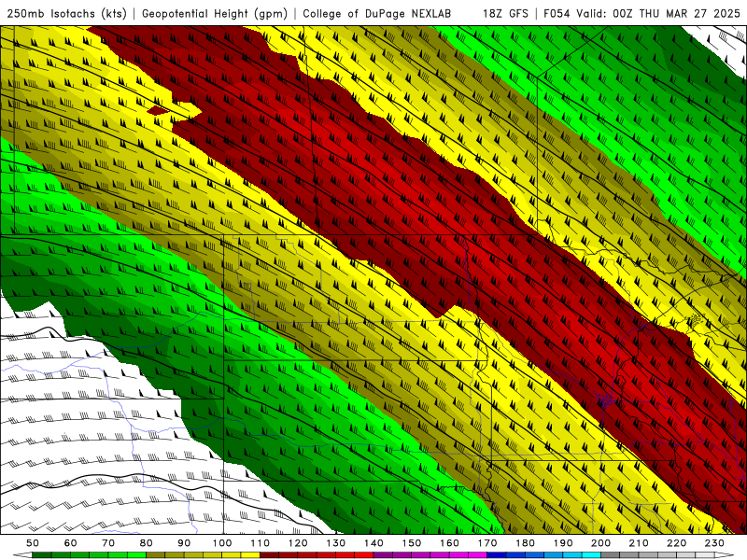Click the "150" label on the color scale

412,543
